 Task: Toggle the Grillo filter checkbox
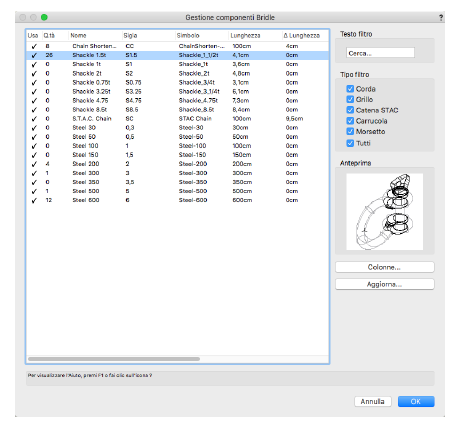350,99
